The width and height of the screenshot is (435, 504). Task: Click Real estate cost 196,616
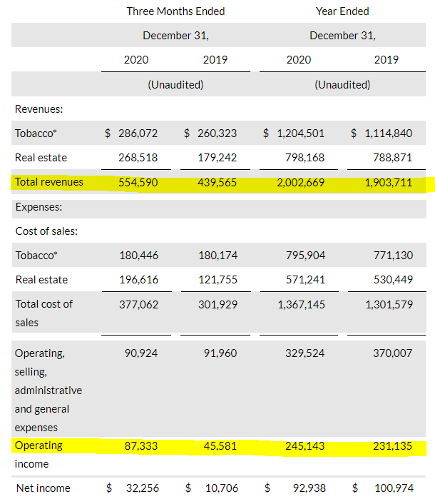[138, 280]
